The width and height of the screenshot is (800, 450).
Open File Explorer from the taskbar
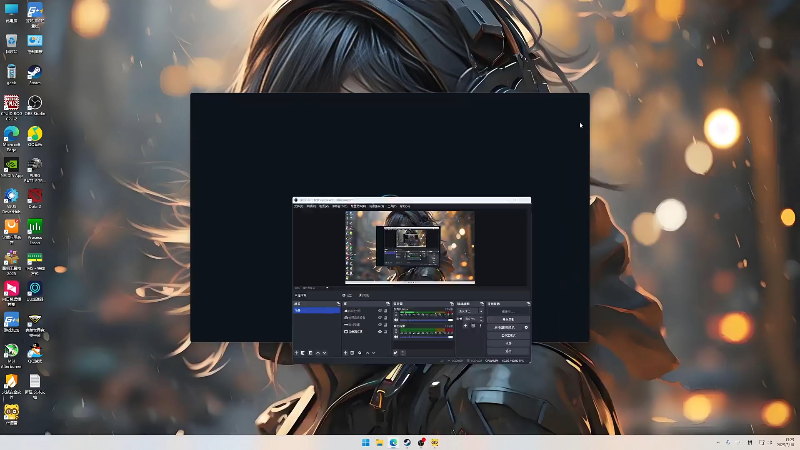coord(379,442)
